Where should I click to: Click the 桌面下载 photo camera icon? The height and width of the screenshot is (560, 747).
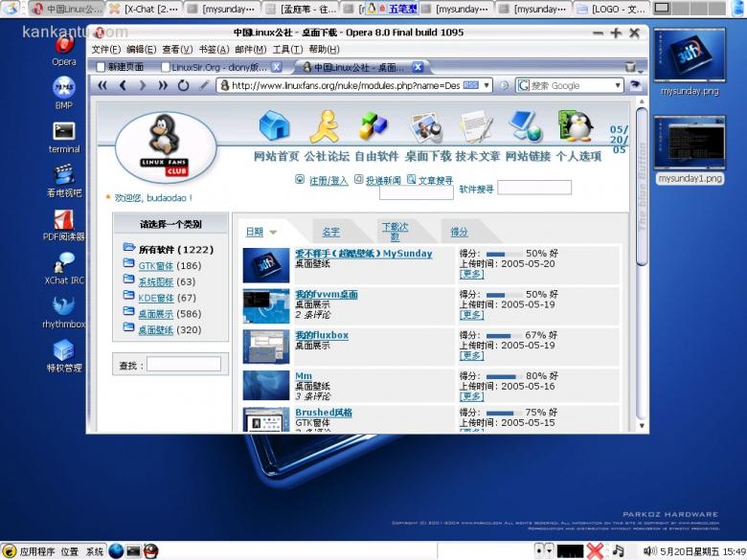[426, 127]
